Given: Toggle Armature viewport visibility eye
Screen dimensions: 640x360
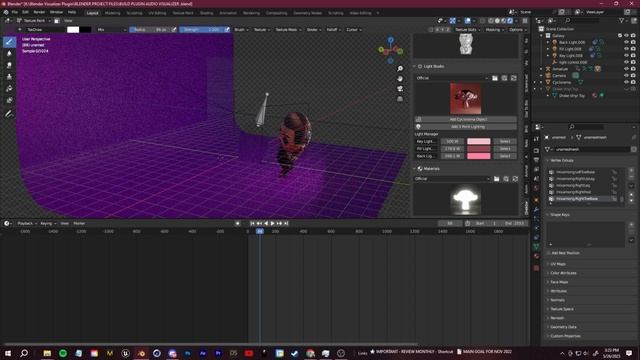Looking at the screenshot, I should tap(627, 69).
